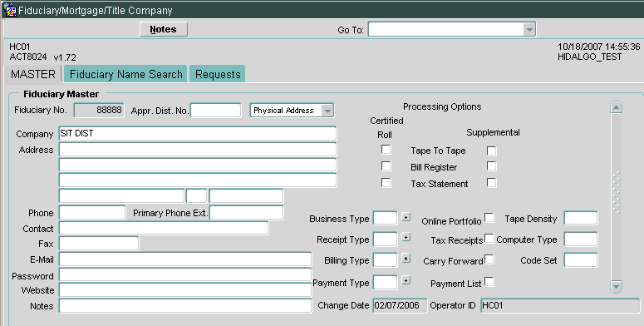This screenshot has height=326, width=644.
Task: Tick the Carry Forward checkbox
Action: point(489,259)
